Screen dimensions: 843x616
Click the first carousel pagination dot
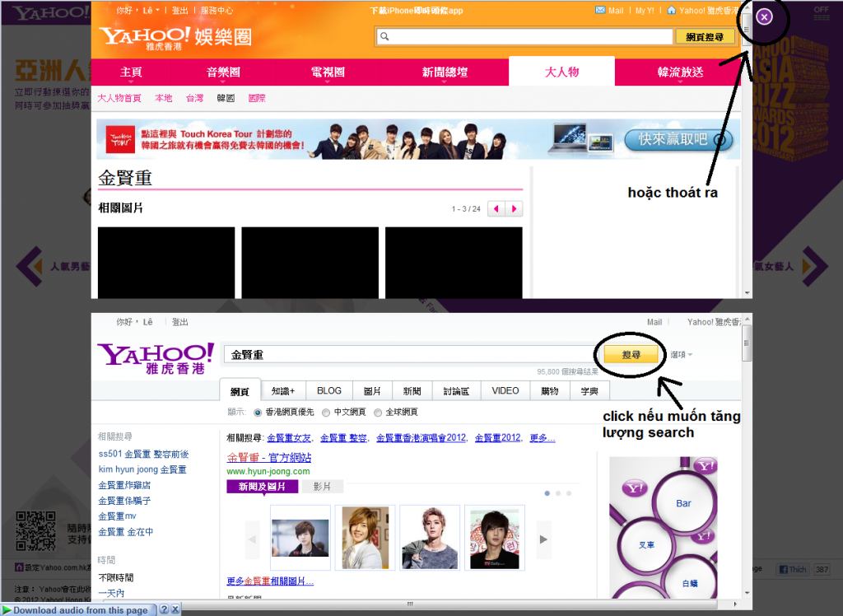point(547,493)
